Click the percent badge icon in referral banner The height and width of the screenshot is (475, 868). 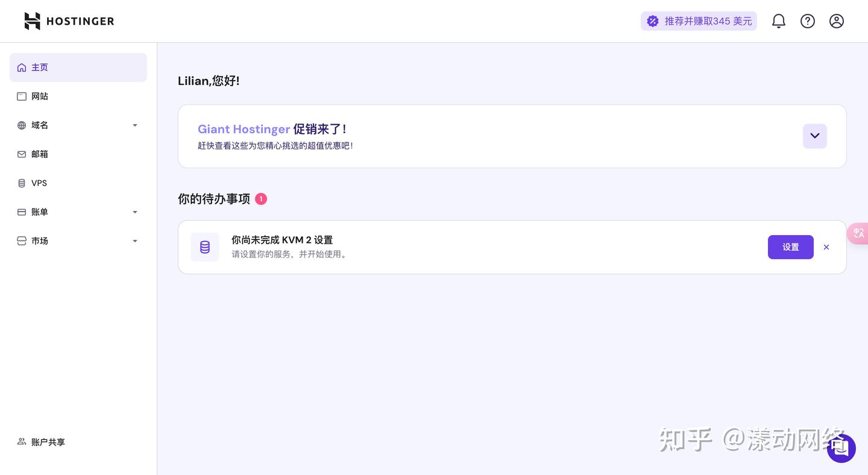click(653, 21)
